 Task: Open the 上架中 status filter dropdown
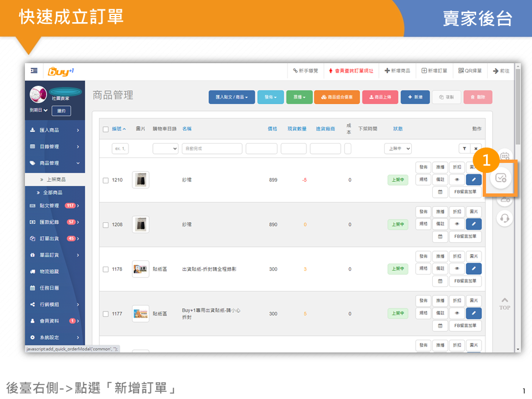pyautogui.click(x=397, y=149)
